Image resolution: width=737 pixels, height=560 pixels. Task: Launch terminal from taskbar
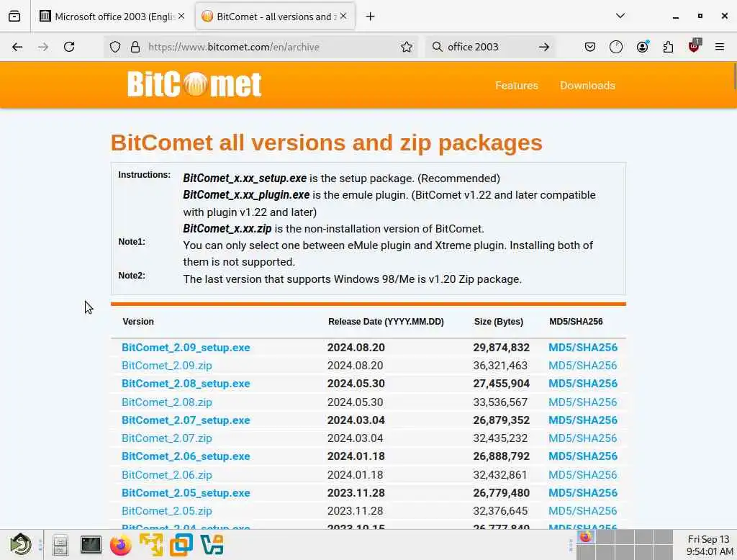[91, 544]
